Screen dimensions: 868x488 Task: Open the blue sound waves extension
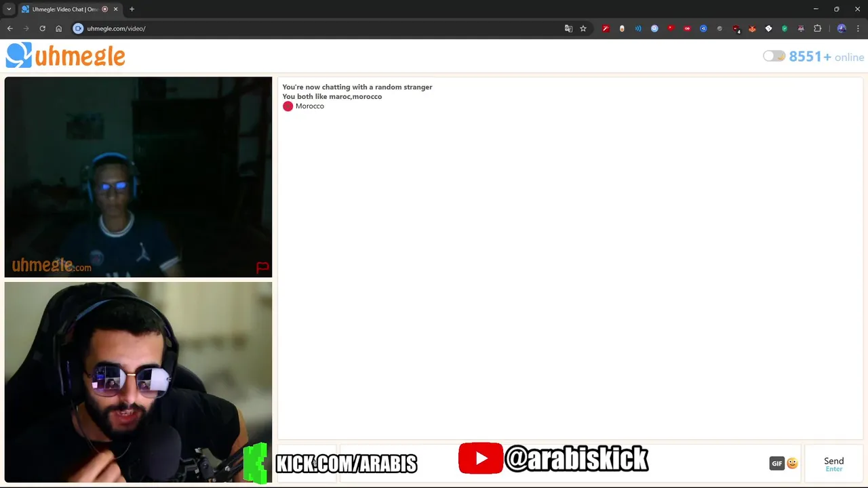click(x=638, y=28)
